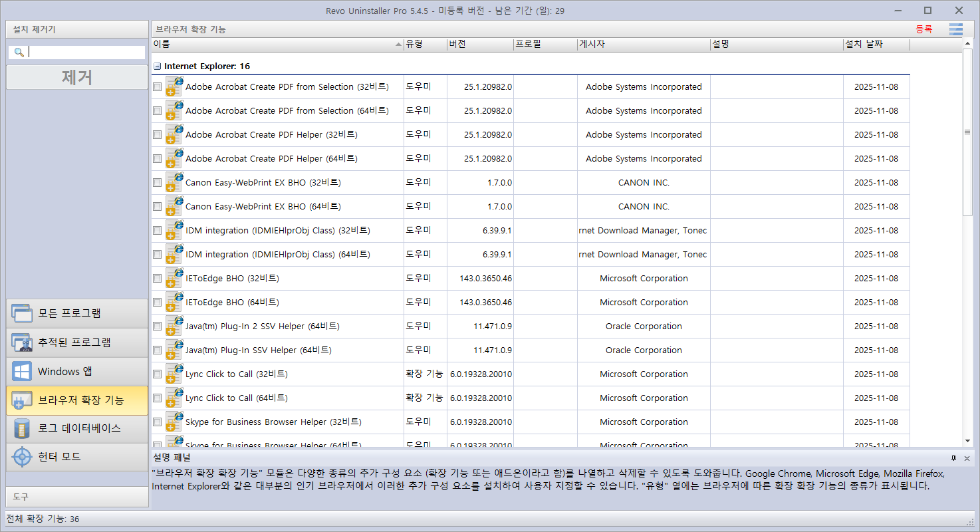Click the 설명 column header
This screenshot has height=532, width=980.
click(x=777, y=45)
